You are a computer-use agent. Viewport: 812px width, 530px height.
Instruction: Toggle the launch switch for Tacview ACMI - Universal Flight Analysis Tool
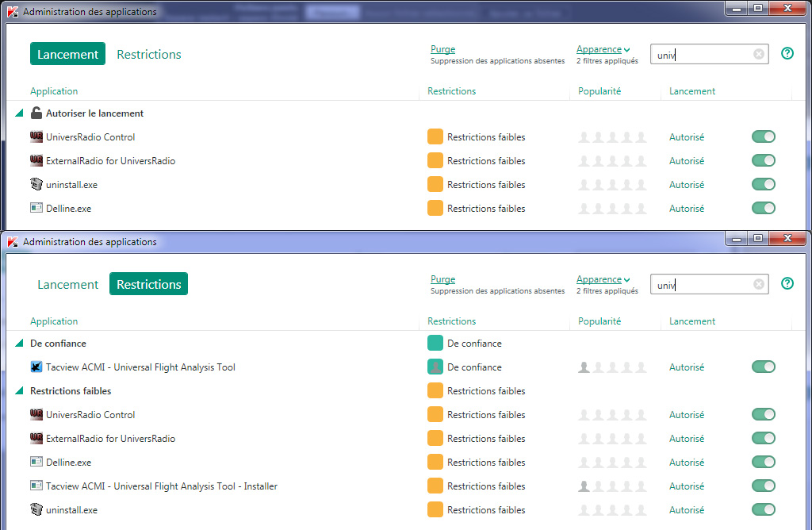tap(763, 367)
